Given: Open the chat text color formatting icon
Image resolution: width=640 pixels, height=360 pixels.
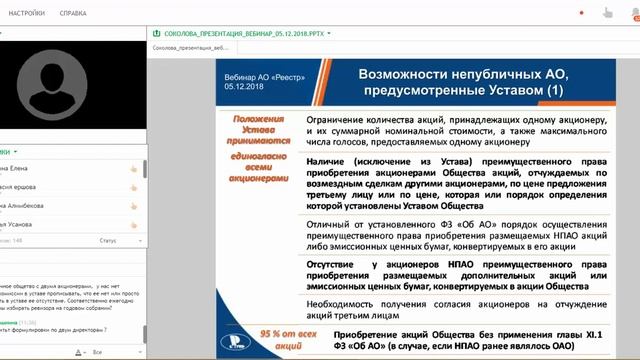Looking at the screenshot, I should [79, 352].
